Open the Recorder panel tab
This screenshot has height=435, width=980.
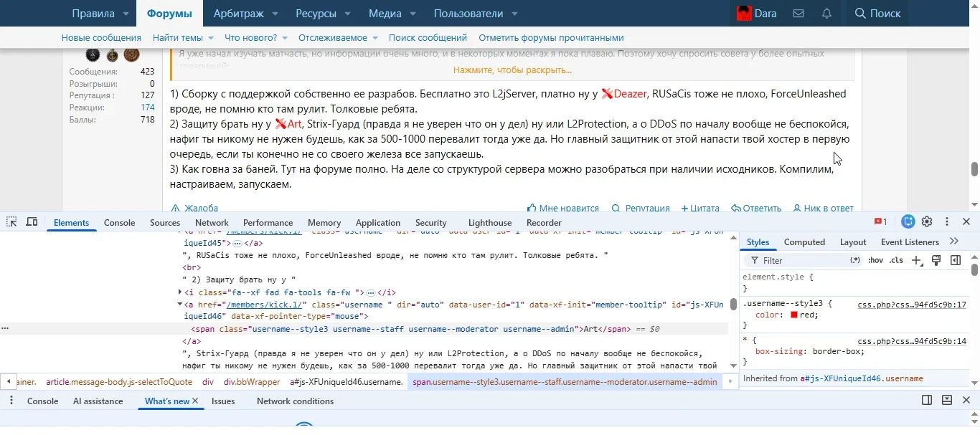coord(545,223)
